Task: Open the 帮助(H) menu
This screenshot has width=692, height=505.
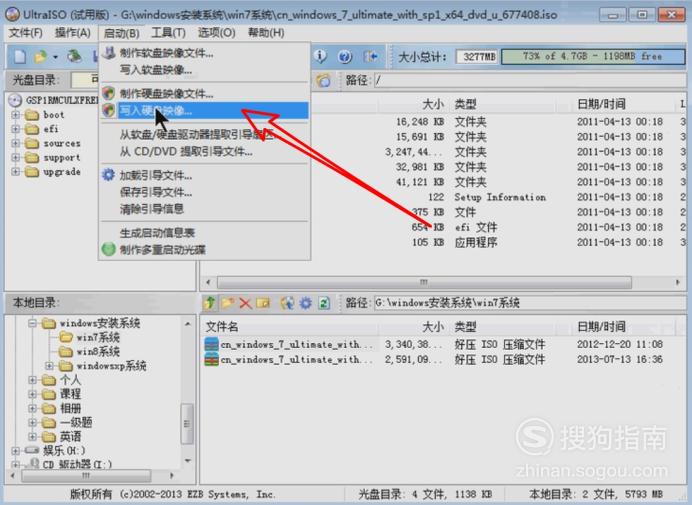Action: 266,33
